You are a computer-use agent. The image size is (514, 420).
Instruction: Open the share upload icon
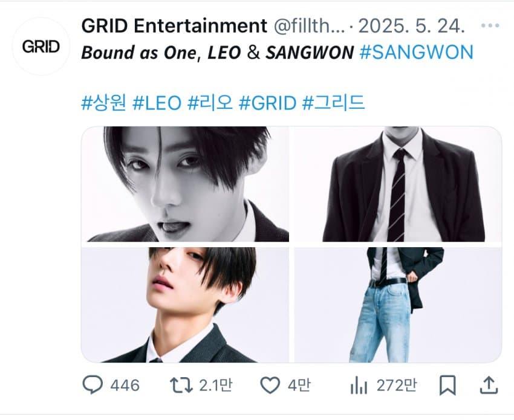tap(489, 385)
